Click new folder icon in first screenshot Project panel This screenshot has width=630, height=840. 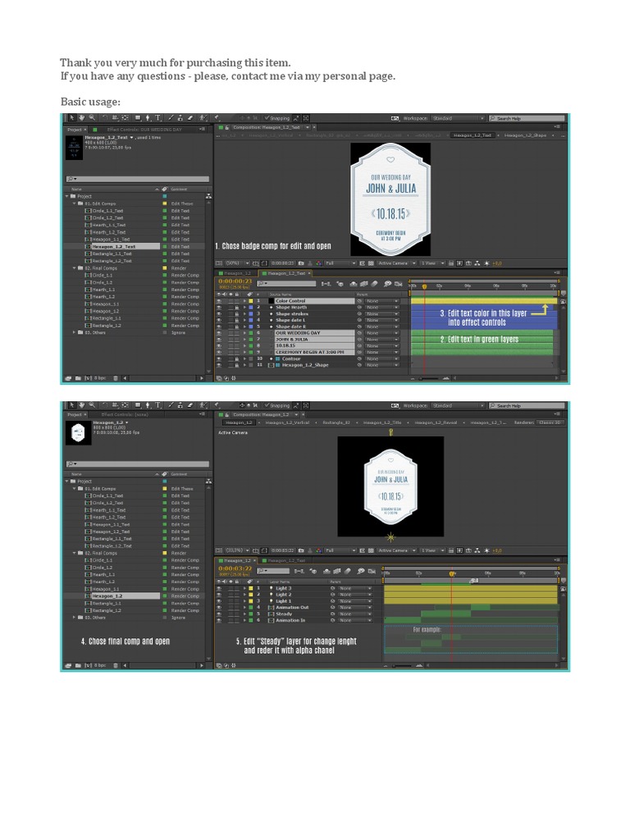coord(78,378)
